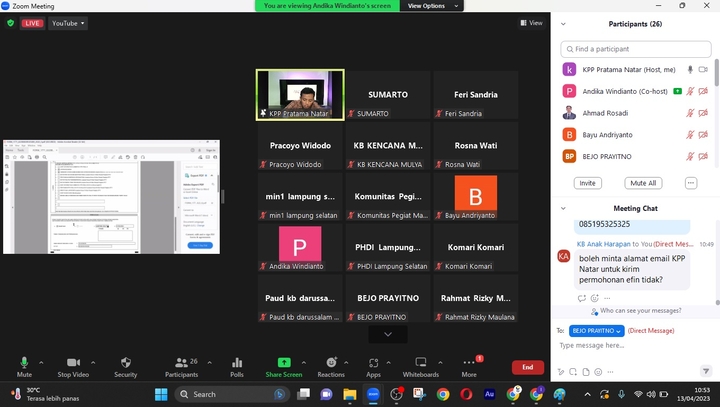720x407 pixels.
Task: Collapse the Meeting Chat panel chevron
Action: 562,208
